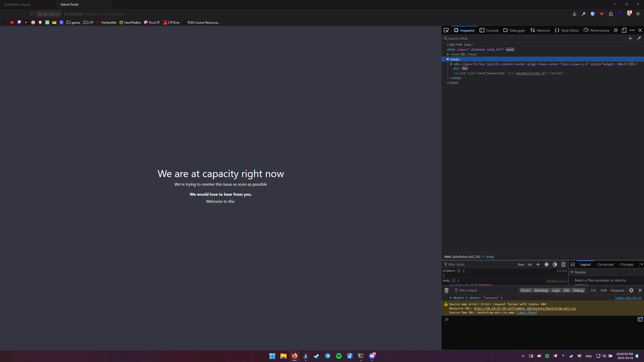Open the styles.css:1 source link

coord(557,281)
